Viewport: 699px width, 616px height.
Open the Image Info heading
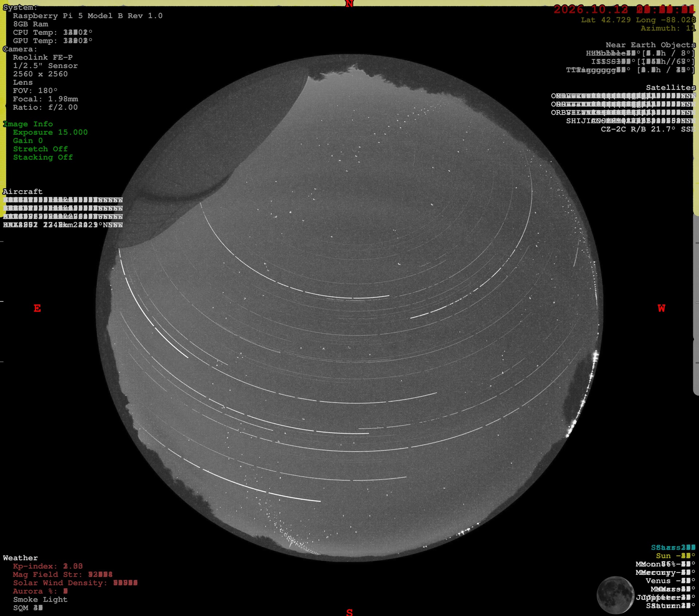(x=28, y=124)
